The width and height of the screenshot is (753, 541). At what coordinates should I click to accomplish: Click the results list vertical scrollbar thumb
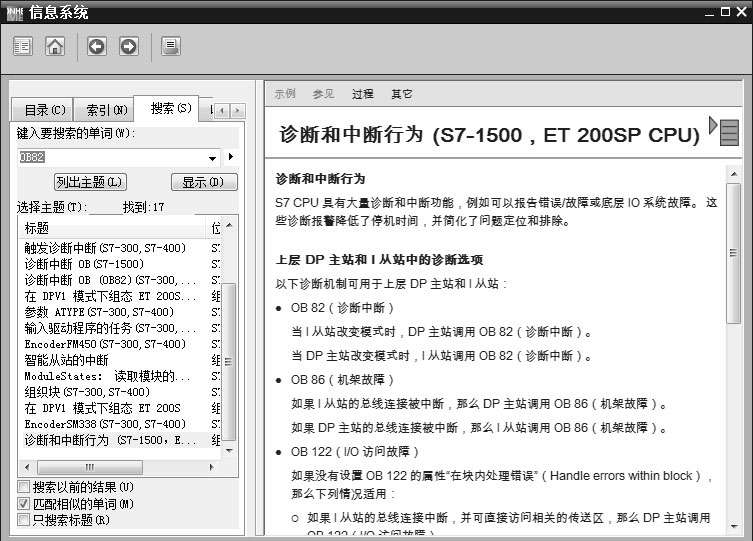pyautogui.click(x=229, y=361)
